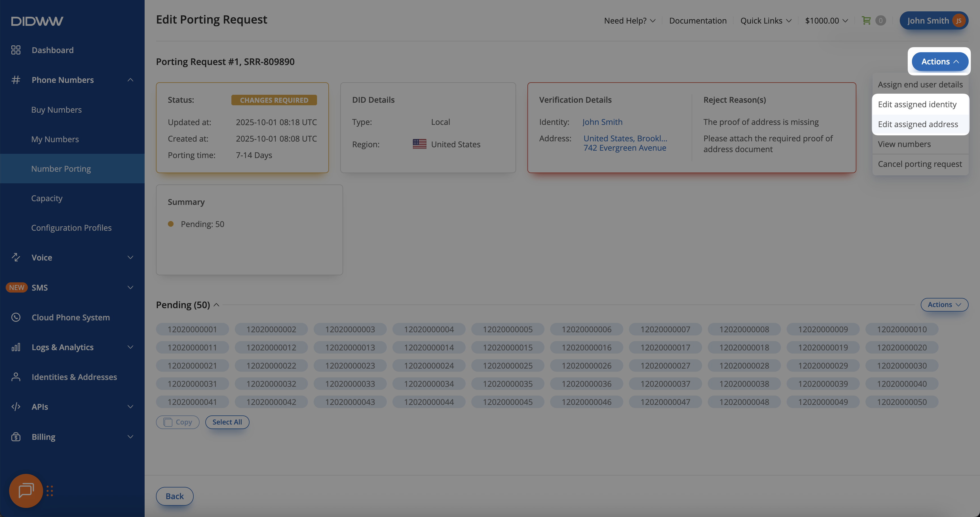Open the orange live chat bubble
Viewport: 980px width, 517px height.
point(26,490)
